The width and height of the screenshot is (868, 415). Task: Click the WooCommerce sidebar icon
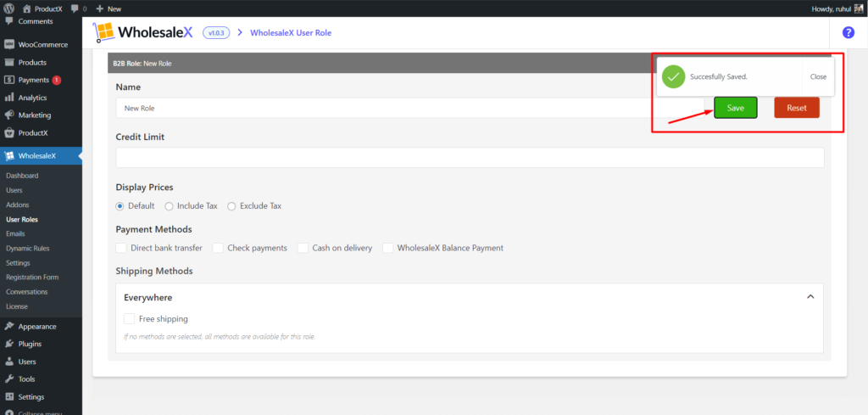pos(8,44)
